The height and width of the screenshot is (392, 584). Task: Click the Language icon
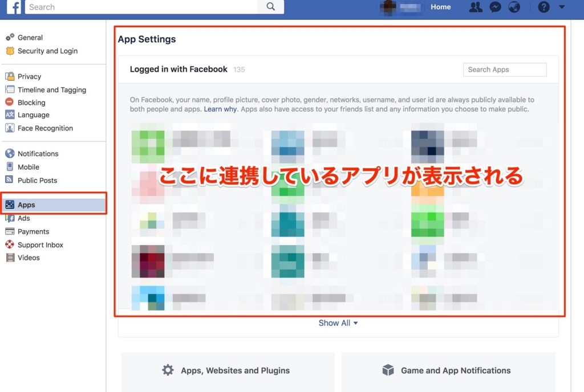(x=10, y=115)
